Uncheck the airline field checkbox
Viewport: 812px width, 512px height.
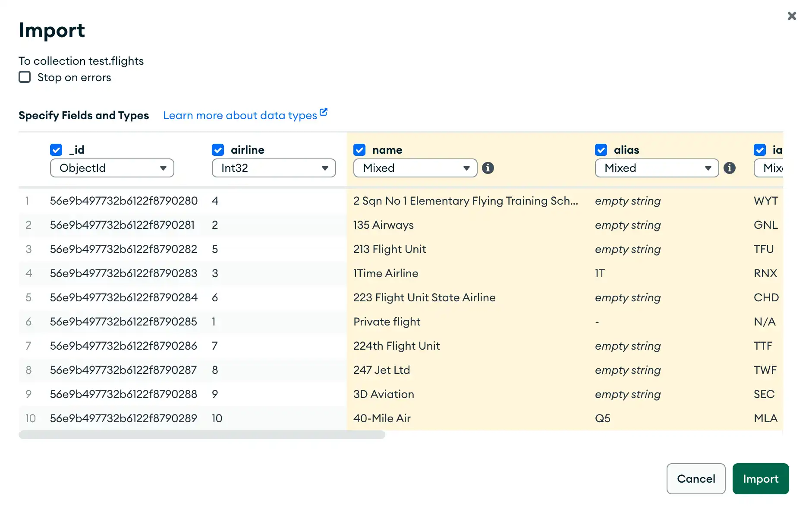coord(218,150)
